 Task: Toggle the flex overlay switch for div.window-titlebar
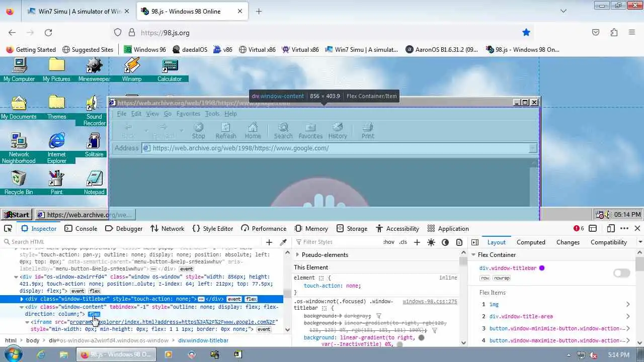click(621, 273)
